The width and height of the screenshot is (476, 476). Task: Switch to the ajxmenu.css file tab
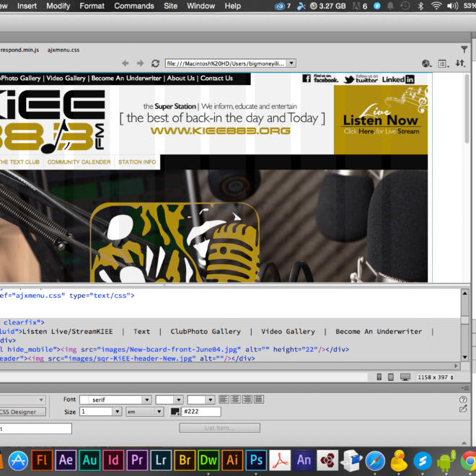(63, 50)
